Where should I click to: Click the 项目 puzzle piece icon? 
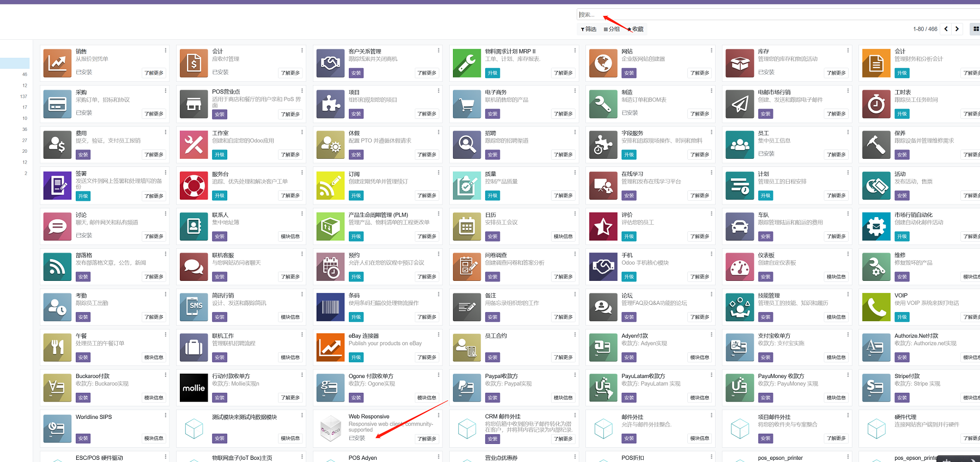tap(330, 104)
